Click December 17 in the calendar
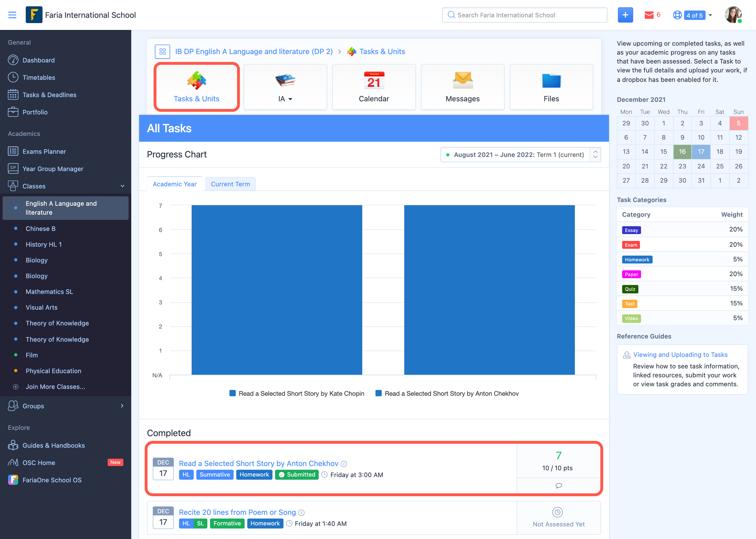Viewport: 756px width, 539px height. pyautogui.click(x=701, y=152)
